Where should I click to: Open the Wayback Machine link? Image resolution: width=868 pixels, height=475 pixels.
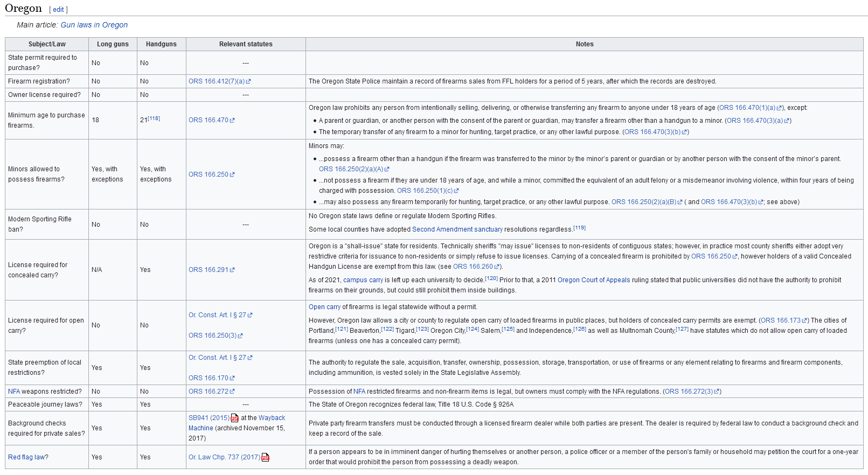click(237, 423)
